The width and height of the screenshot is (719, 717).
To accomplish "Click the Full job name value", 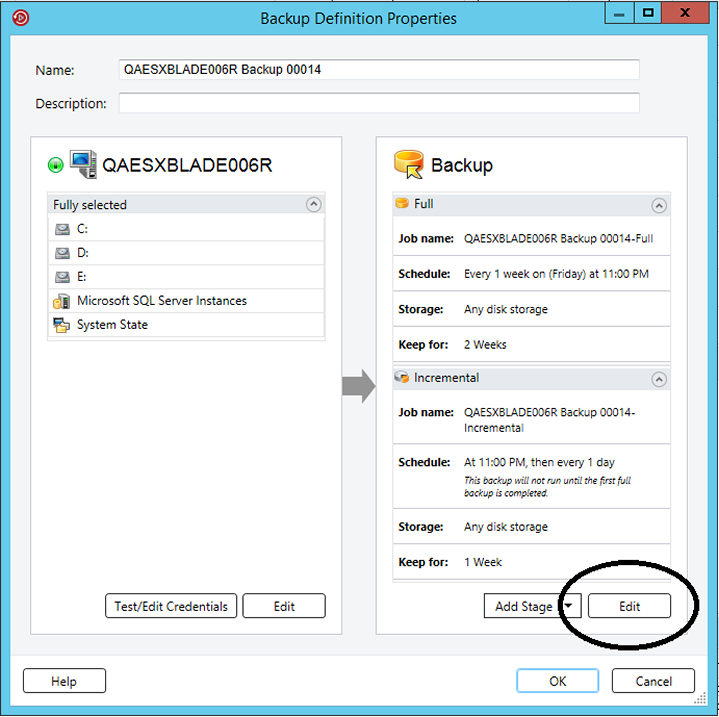I will point(558,238).
